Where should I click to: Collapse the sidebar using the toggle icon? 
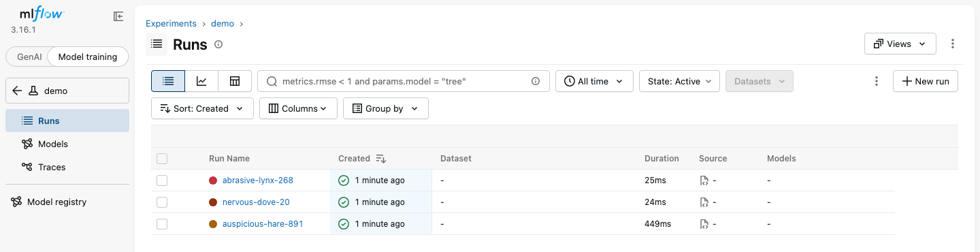coord(118,16)
